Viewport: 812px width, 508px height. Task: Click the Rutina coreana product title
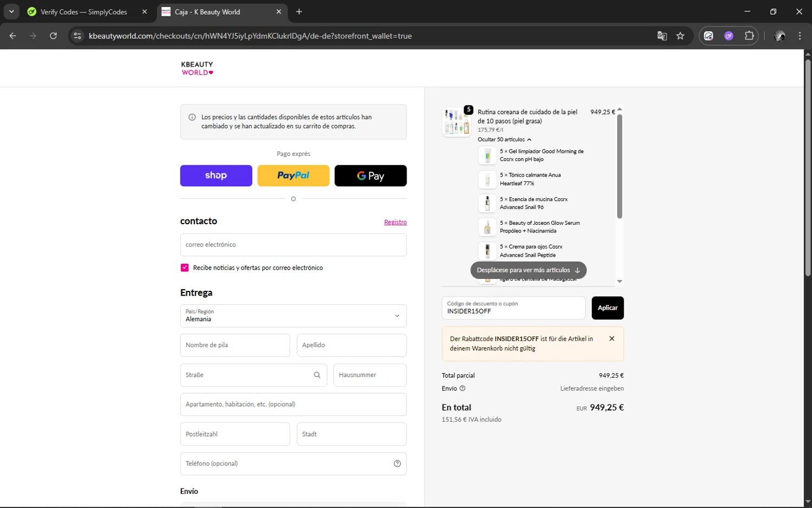coord(527,116)
